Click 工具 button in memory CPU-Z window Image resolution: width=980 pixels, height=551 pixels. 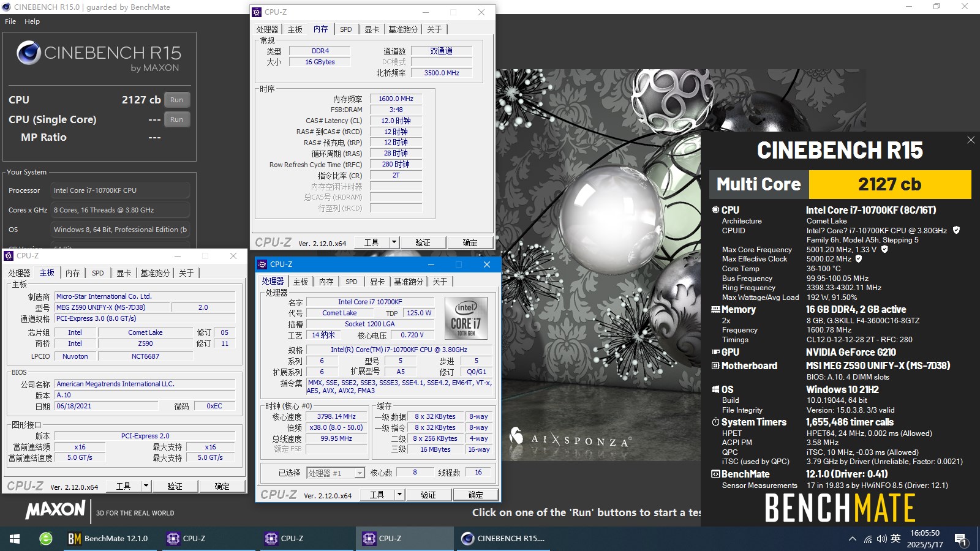pyautogui.click(x=372, y=242)
